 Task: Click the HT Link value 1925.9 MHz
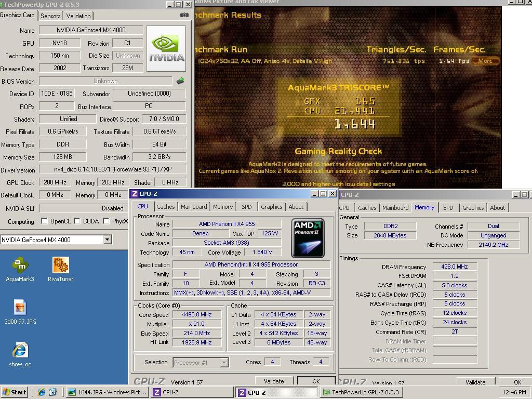click(x=197, y=342)
